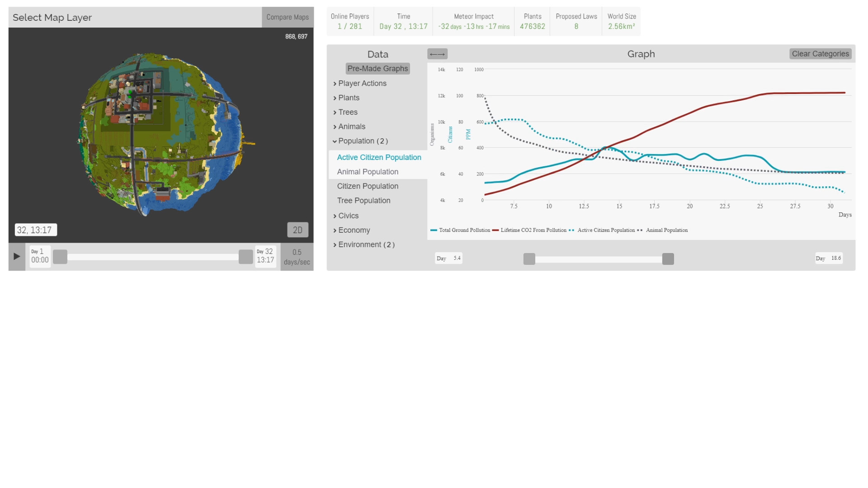Open Pre-Made Graphs

click(377, 69)
